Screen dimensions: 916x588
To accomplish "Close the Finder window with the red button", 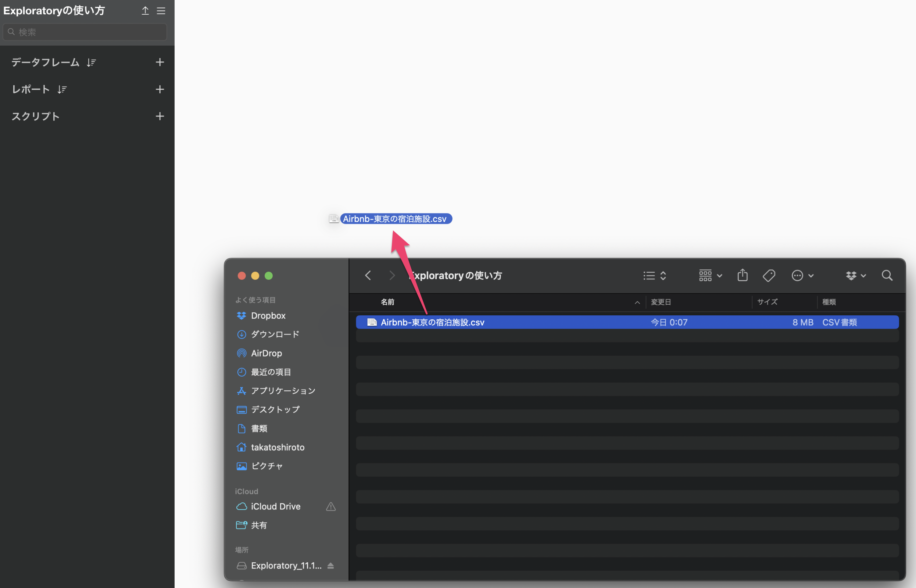I will point(241,276).
